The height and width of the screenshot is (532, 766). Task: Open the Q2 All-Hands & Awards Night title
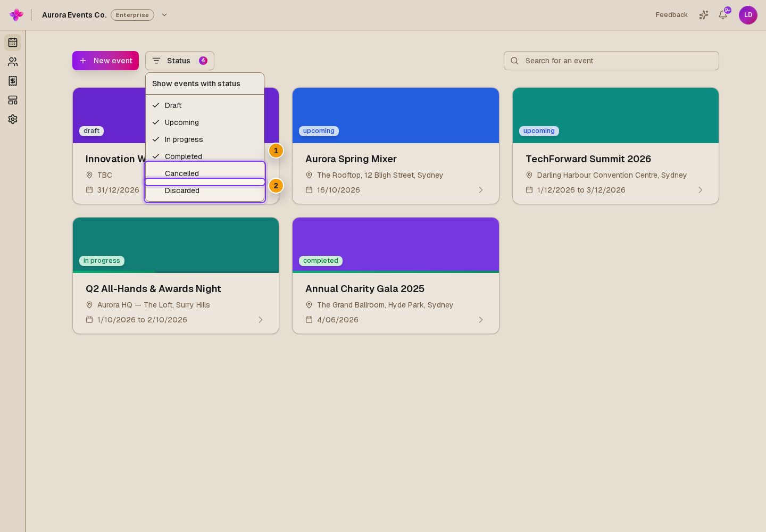153,289
